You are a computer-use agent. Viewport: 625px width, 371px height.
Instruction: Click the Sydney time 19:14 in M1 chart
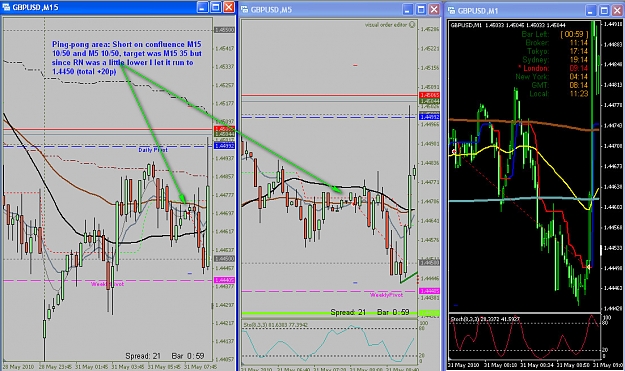[579, 60]
